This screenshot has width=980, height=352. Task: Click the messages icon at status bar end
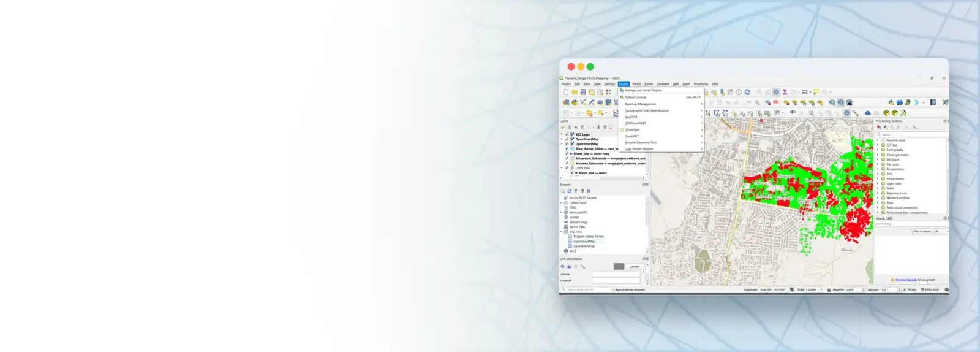tap(946, 289)
